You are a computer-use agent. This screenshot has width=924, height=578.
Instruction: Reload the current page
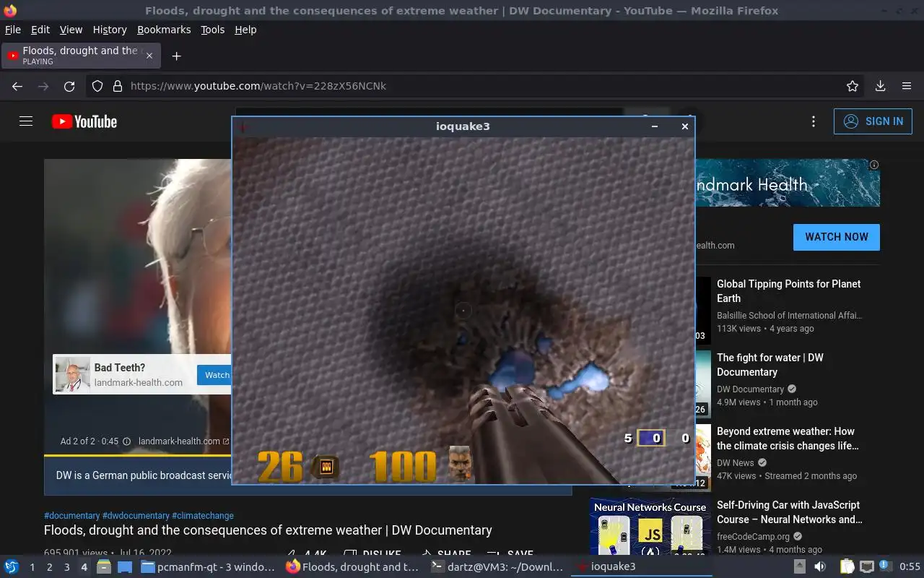(x=69, y=86)
